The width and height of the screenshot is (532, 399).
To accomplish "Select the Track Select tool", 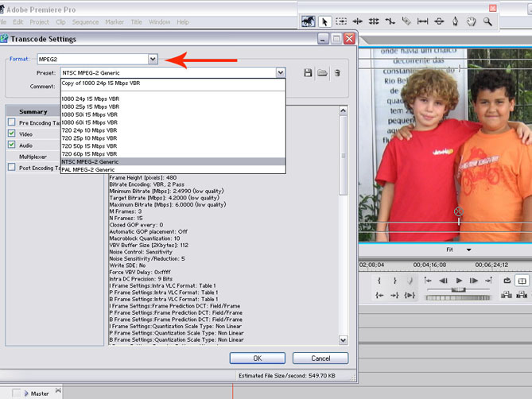I will click(341, 22).
